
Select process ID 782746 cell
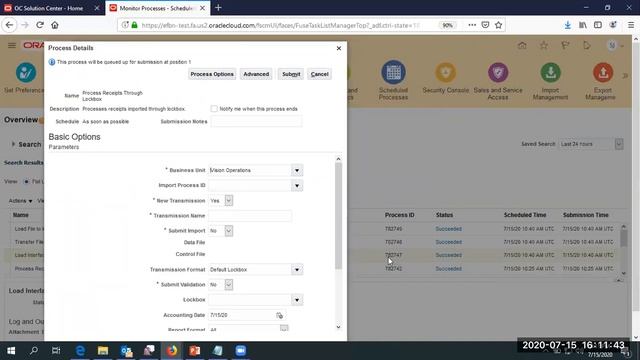(393, 242)
